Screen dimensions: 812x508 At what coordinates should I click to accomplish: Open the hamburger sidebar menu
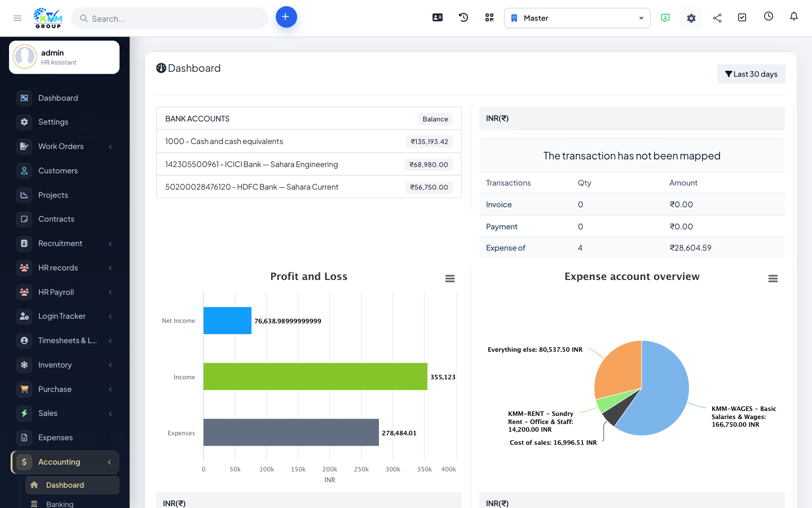[18, 18]
